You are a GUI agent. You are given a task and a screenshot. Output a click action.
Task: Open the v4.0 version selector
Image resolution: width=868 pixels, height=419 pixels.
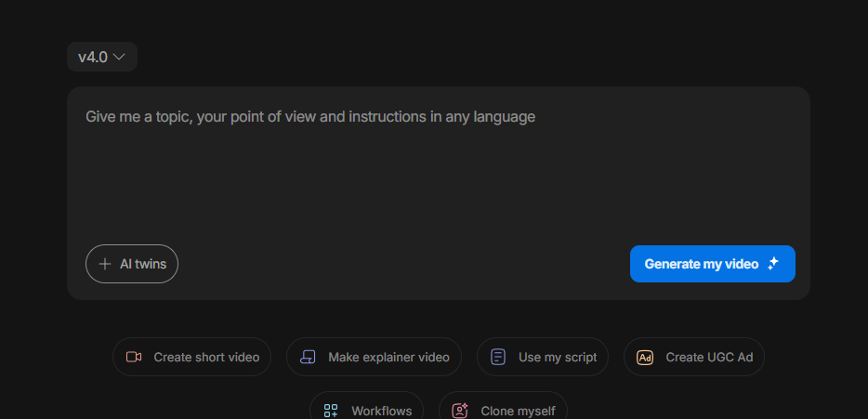click(101, 58)
